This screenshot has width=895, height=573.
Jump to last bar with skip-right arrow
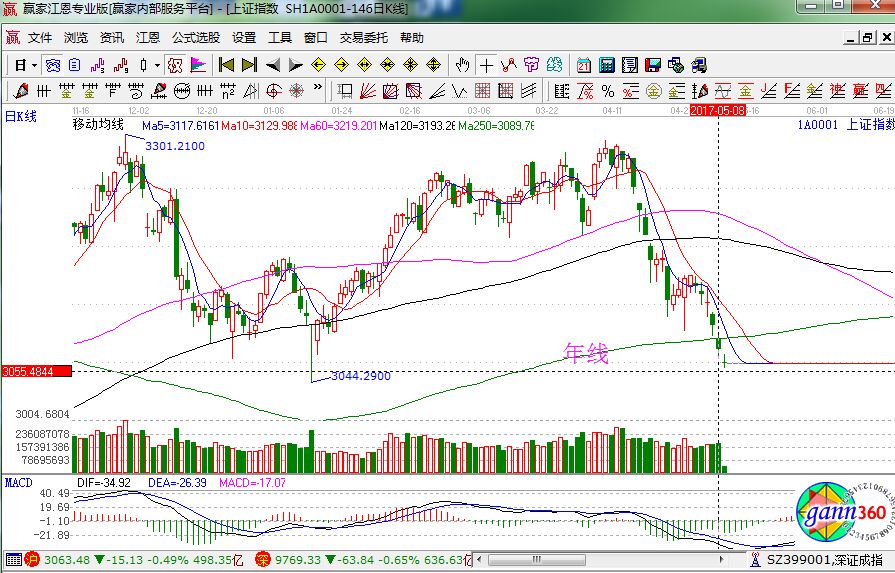249,65
